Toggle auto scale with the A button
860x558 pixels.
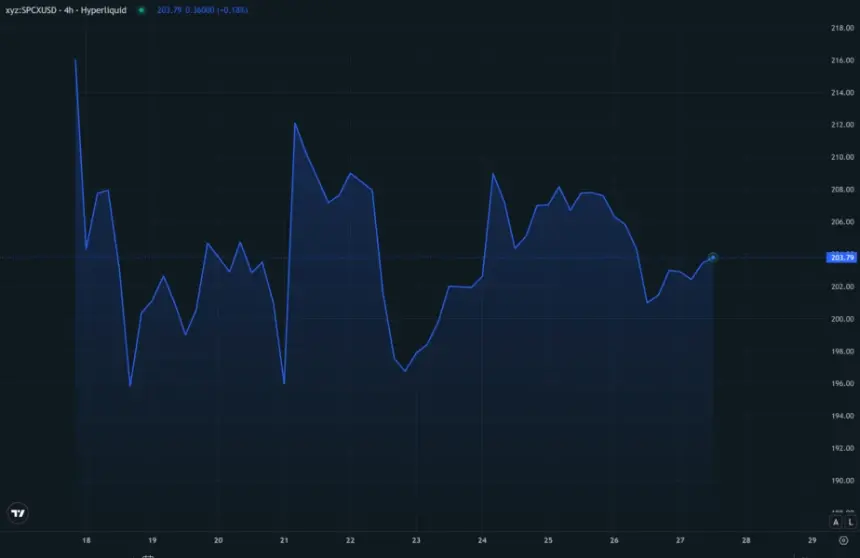836,522
